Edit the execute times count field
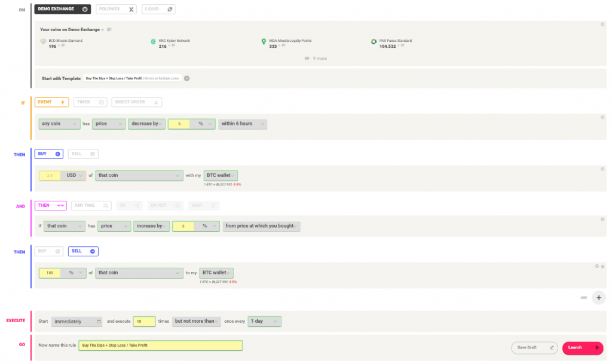 pos(144,322)
